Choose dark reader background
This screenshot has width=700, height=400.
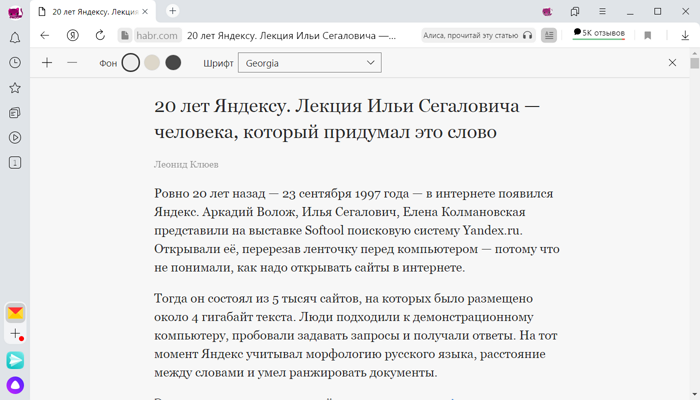click(x=173, y=63)
